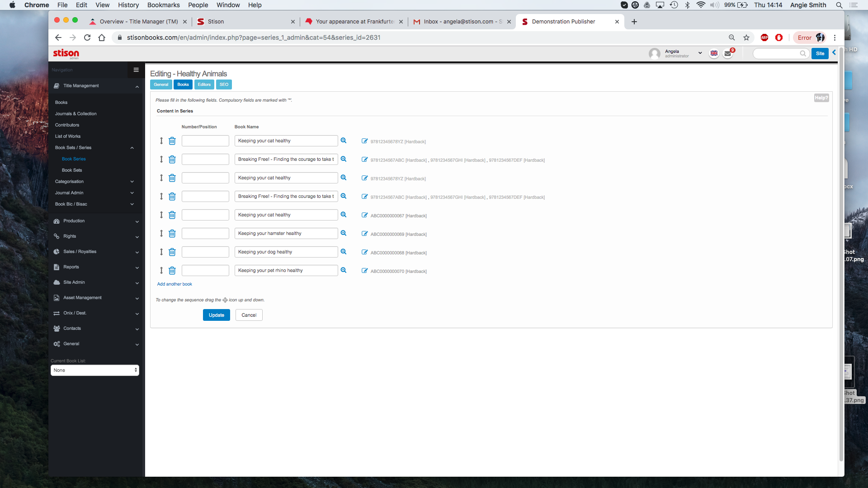Open the Current Book List dropdown
Viewport: 868px width, 488px height.
95,370
